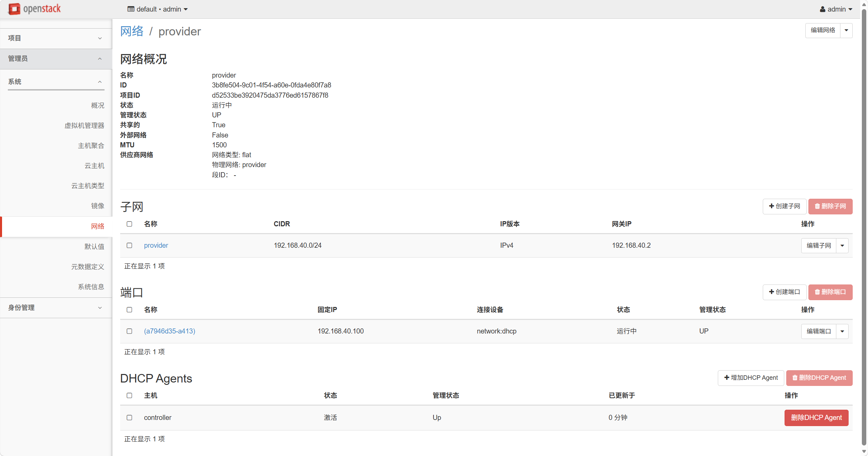Click 编辑子网 button for provider
This screenshot has width=868, height=456.
coord(819,246)
